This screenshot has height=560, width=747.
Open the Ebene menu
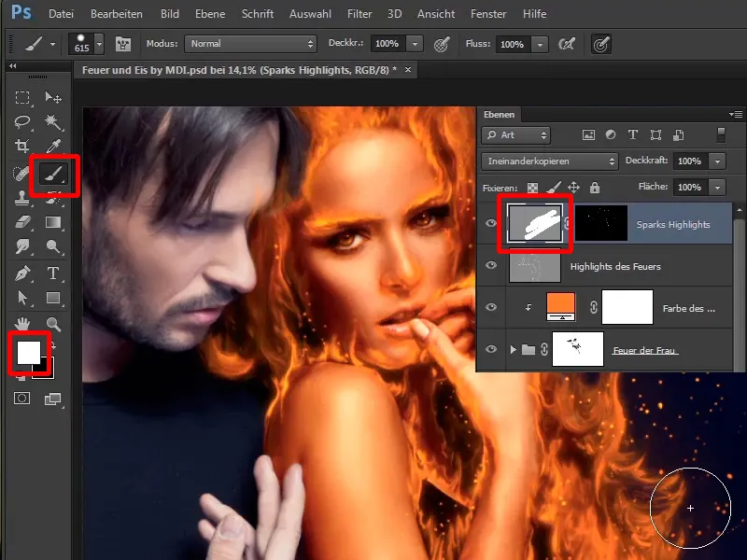[x=209, y=14]
